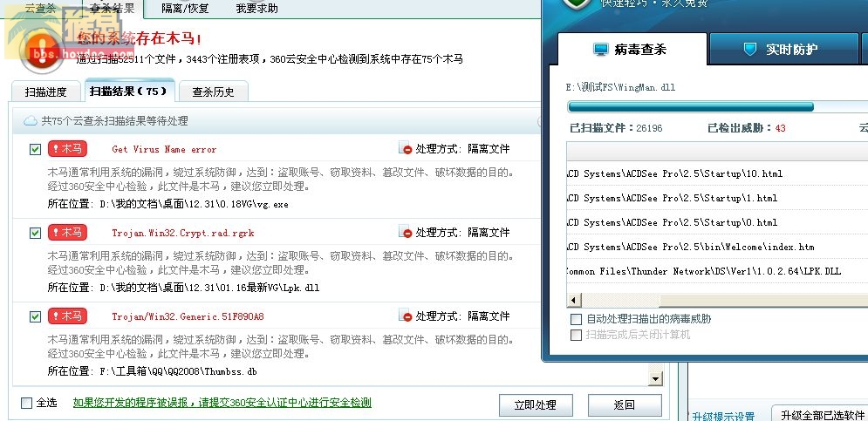Click quarantine icon beside Trojan/Win32.Generic.51F890A8

coord(406,316)
